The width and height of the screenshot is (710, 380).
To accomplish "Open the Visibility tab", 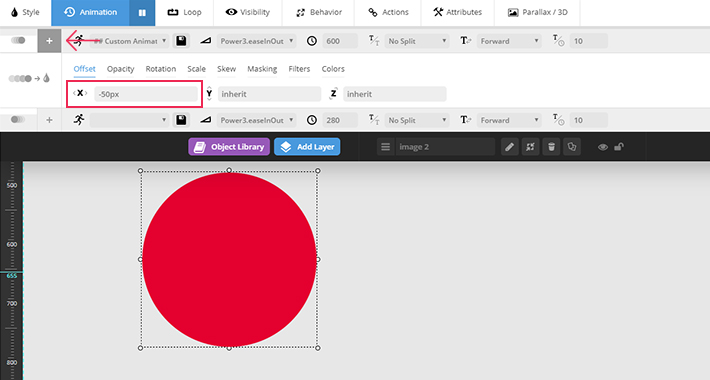I will [248, 12].
